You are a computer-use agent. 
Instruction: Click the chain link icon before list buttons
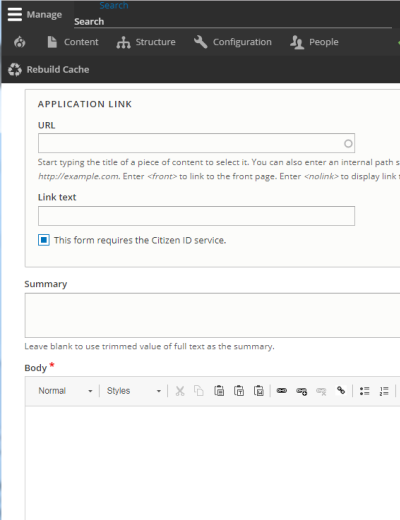pyautogui.click(x=341, y=390)
